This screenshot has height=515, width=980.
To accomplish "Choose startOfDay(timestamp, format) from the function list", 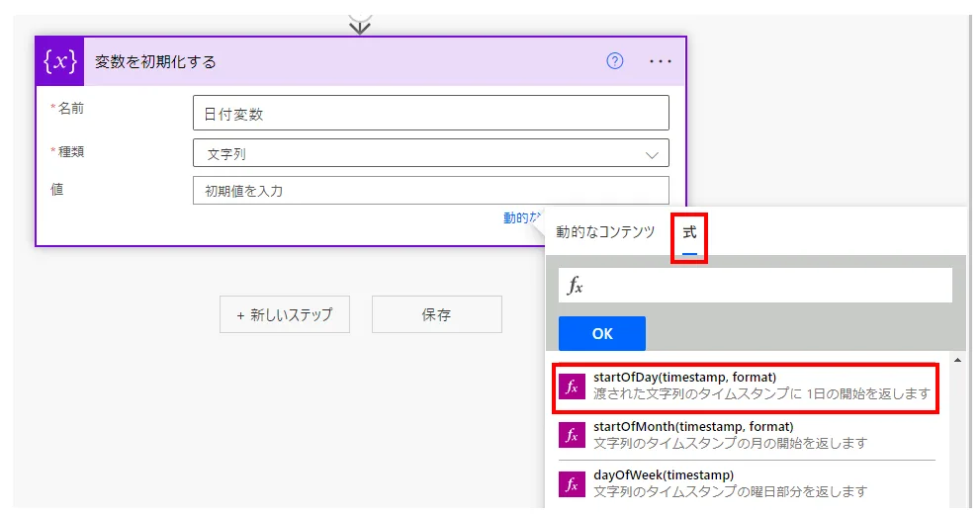I will point(761,386).
